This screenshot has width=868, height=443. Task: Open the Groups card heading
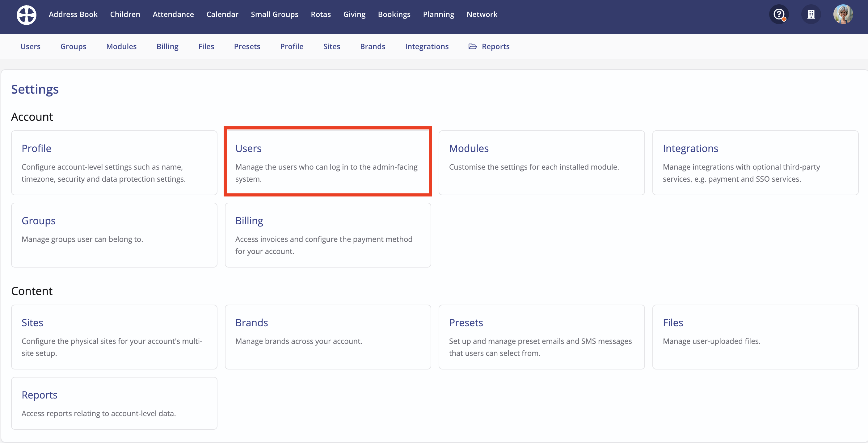(x=38, y=221)
